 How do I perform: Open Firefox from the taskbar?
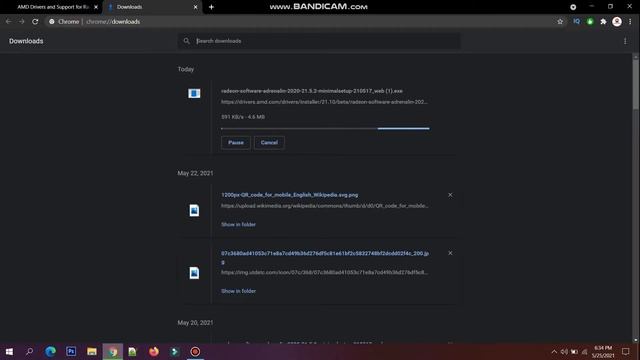click(154, 351)
